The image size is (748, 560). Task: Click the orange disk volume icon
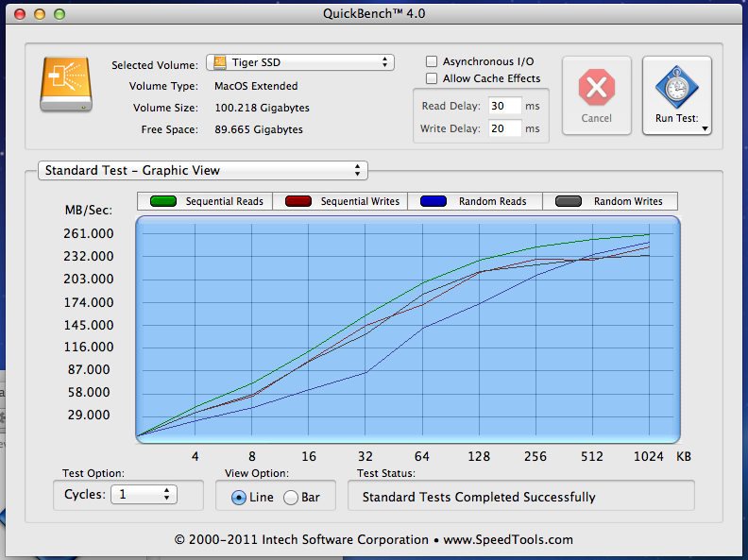[x=66, y=85]
